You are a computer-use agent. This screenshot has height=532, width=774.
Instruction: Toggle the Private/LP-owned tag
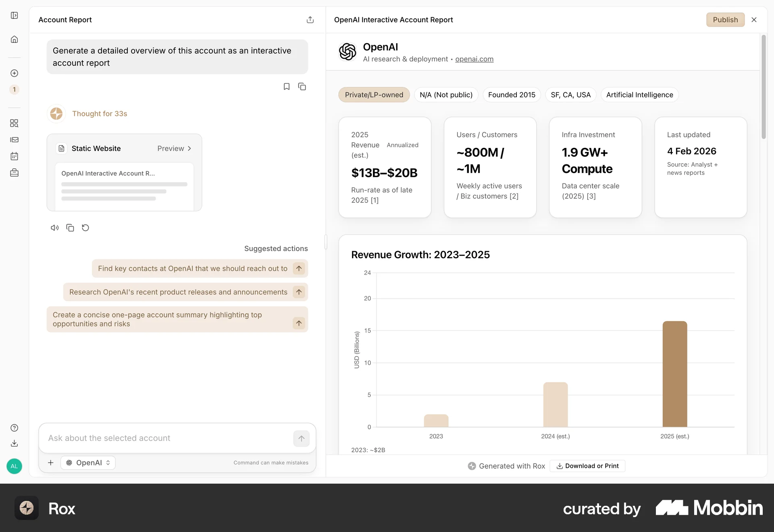pyautogui.click(x=374, y=95)
